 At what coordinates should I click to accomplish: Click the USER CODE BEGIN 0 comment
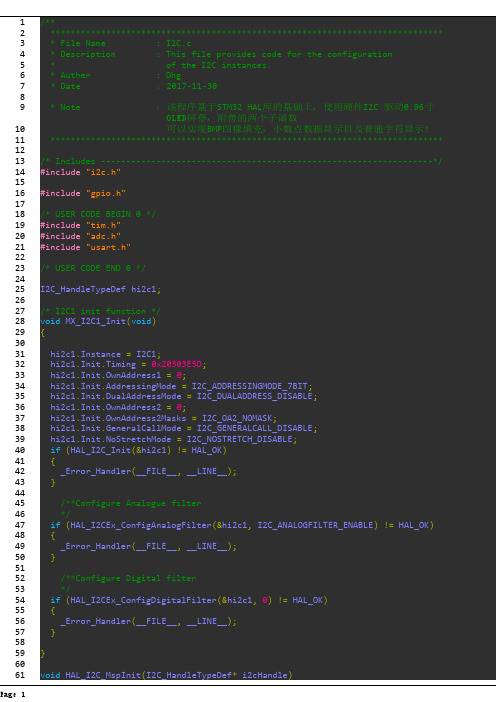click(x=98, y=214)
